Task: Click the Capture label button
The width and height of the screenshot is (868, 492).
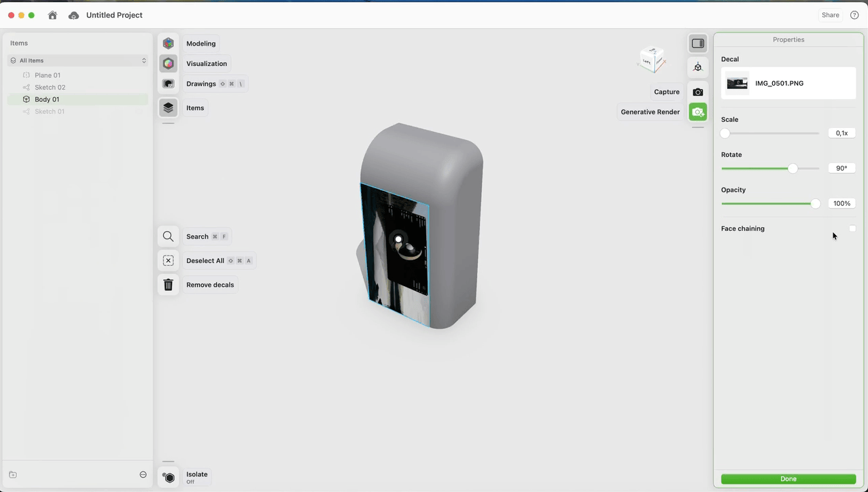Action: point(667,92)
